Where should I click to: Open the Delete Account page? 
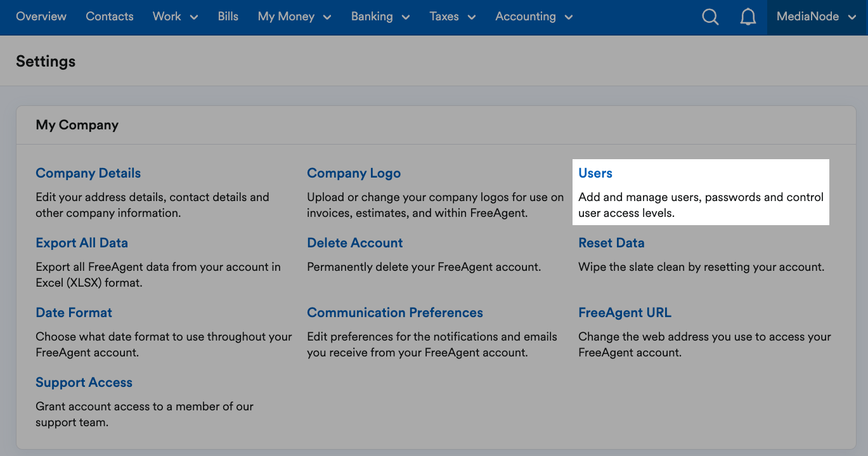pos(354,242)
